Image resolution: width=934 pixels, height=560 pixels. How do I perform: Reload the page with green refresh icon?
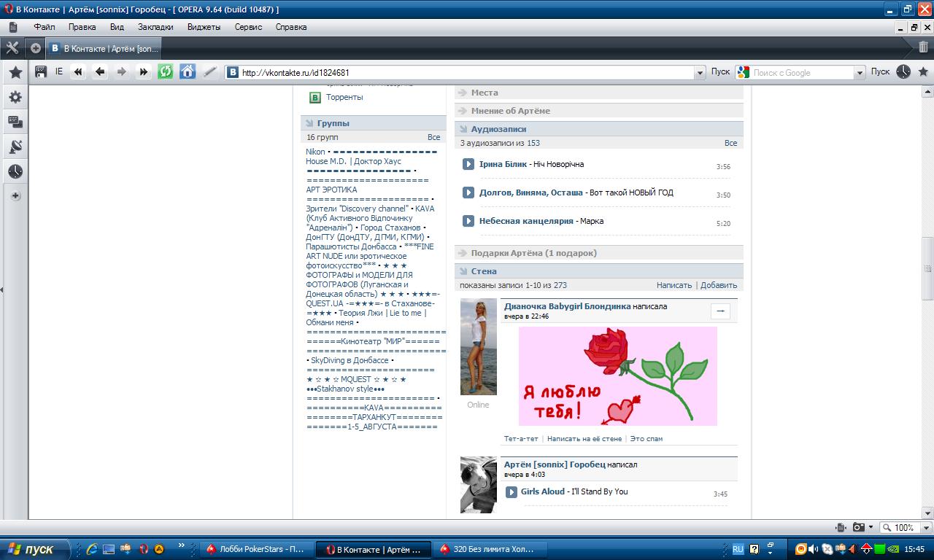click(166, 71)
